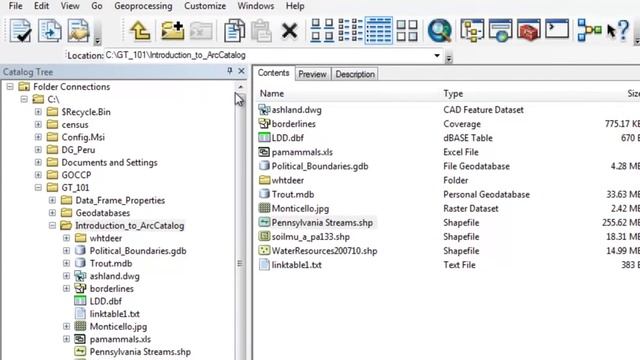The width and height of the screenshot is (640, 360).
Task: Sort by the Name column header
Action: click(x=272, y=93)
